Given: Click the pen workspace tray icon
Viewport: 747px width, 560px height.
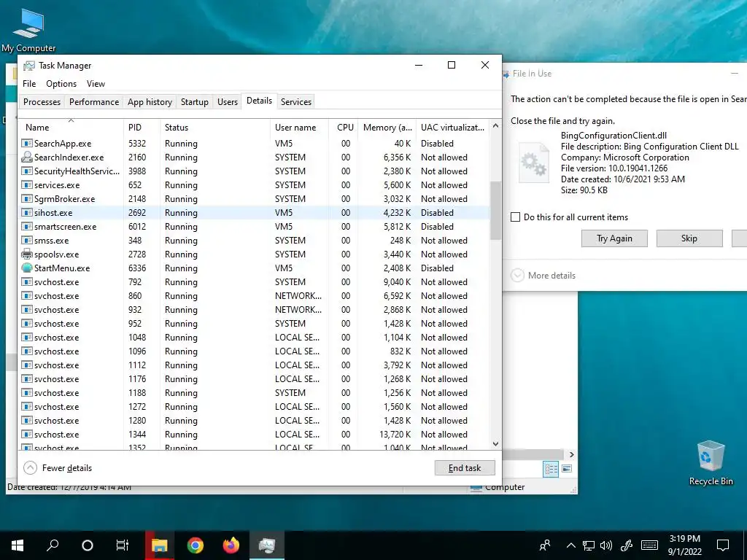Looking at the screenshot, I should (627, 545).
